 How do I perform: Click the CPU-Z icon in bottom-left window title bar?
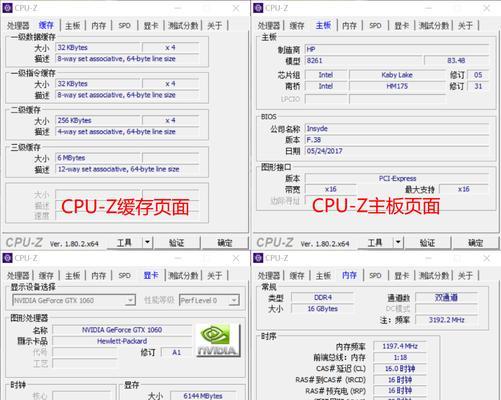point(7,258)
